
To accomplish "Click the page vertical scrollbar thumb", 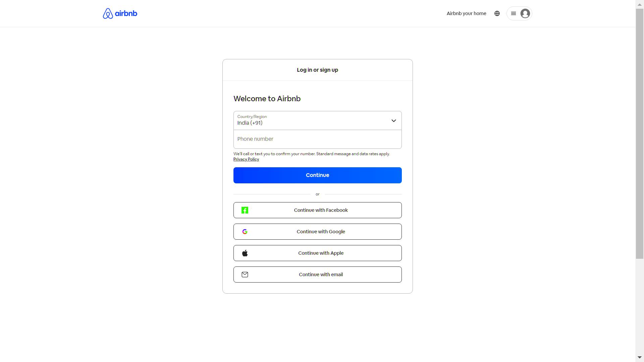I will [x=640, y=133].
